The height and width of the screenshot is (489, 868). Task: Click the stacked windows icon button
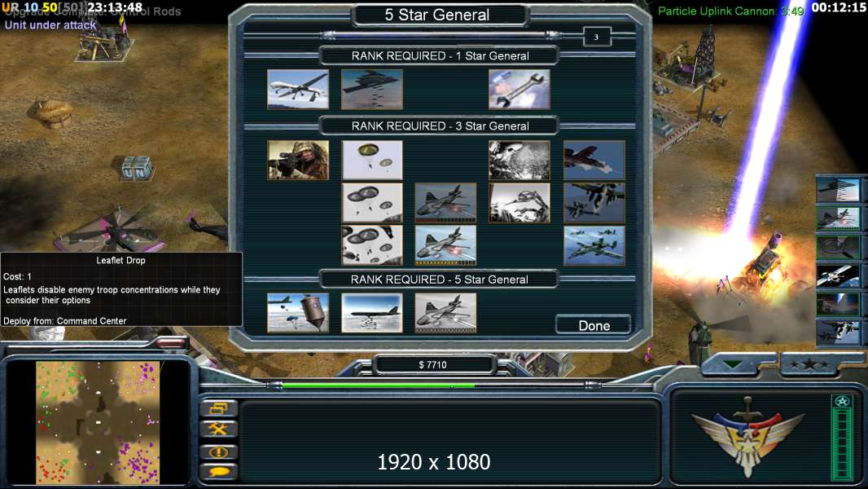point(219,408)
